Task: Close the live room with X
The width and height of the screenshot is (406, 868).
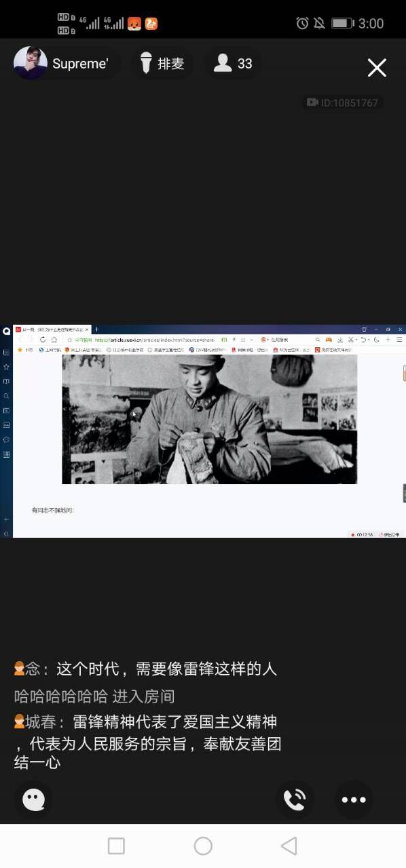Action: 377,67
